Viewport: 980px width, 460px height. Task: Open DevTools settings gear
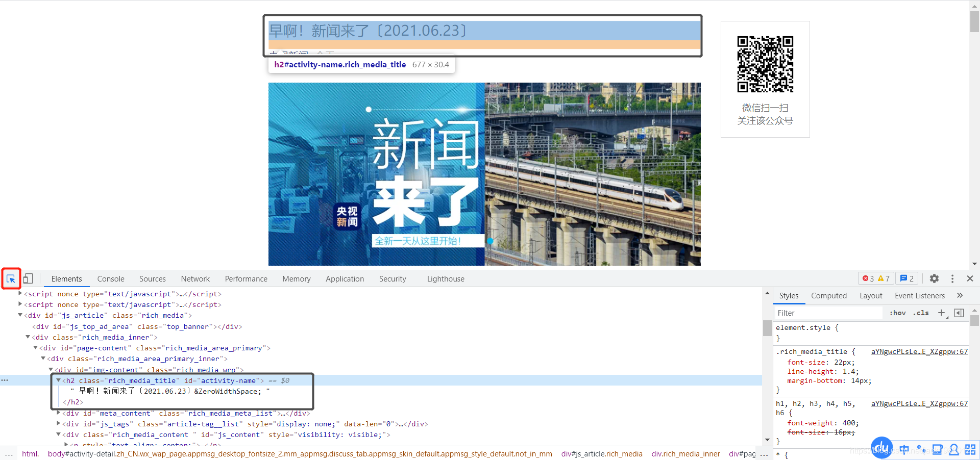934,278
